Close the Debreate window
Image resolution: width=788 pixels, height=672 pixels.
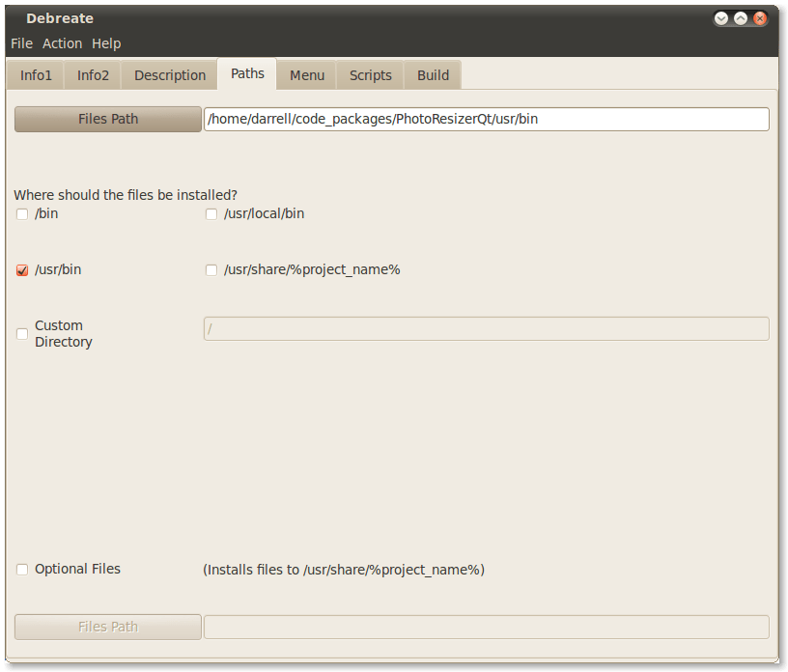760,18
